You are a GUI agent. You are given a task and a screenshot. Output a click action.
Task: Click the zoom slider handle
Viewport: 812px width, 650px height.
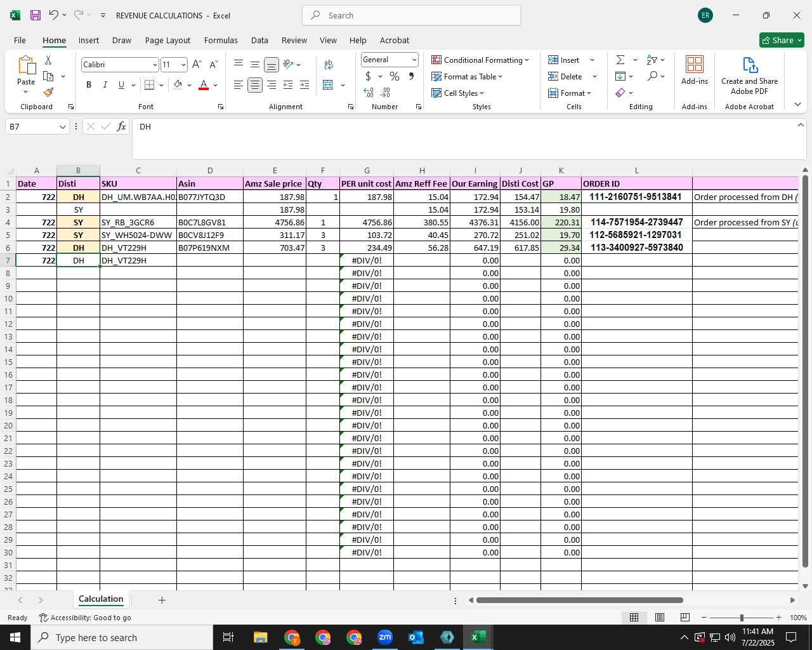click(x=742, y=618)
